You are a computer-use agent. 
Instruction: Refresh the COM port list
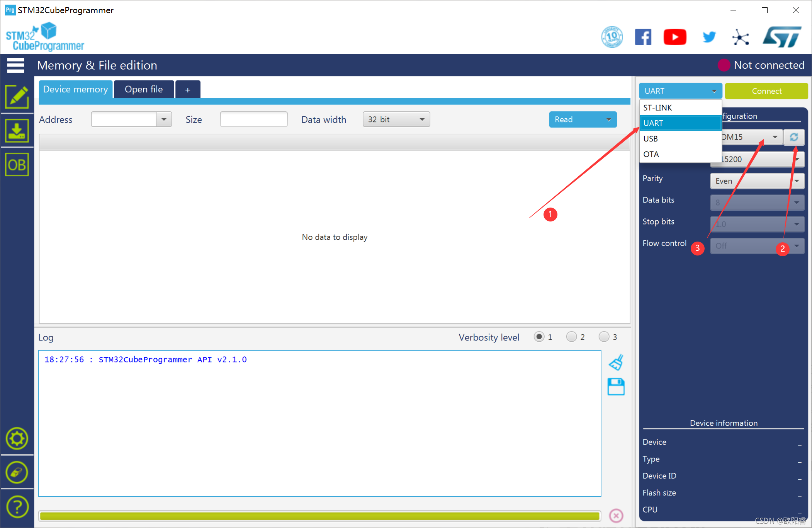click(x=794, y=137)
